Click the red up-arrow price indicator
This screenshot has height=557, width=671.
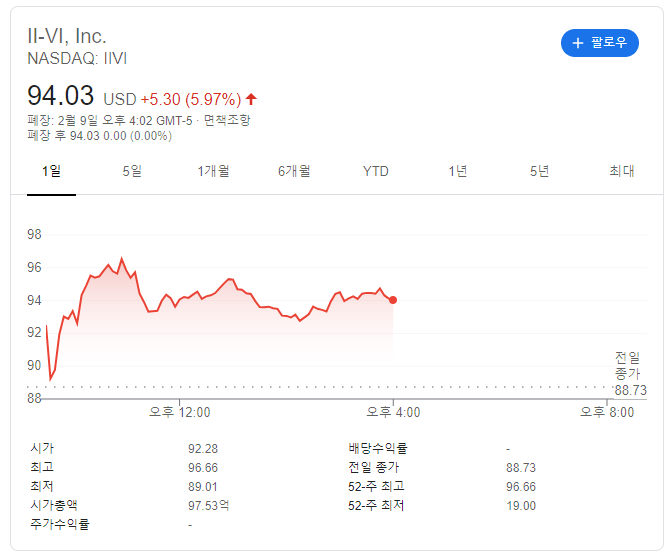point(251,99)
